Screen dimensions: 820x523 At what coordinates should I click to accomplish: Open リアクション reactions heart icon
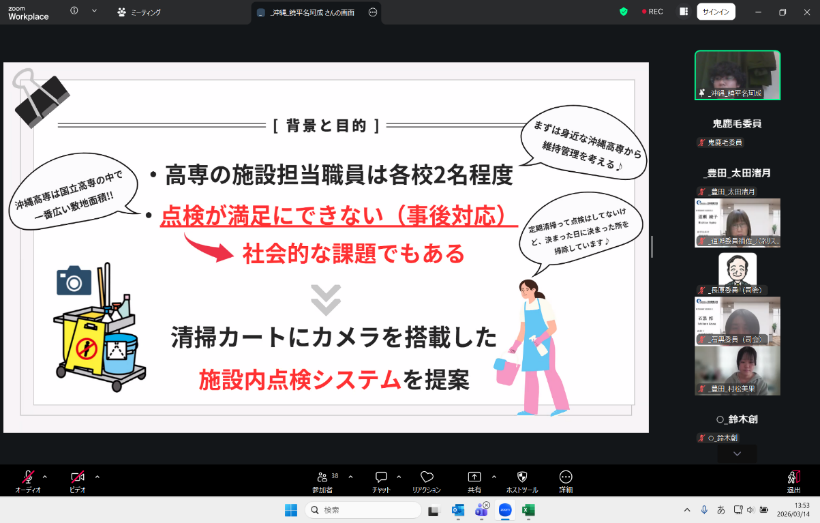point(427,478)
